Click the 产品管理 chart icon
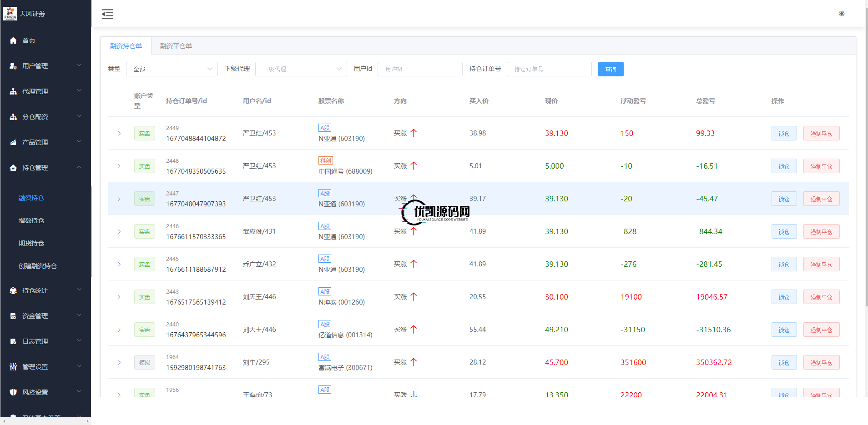This screenshot has height=425, width=868. click(13, 142)
